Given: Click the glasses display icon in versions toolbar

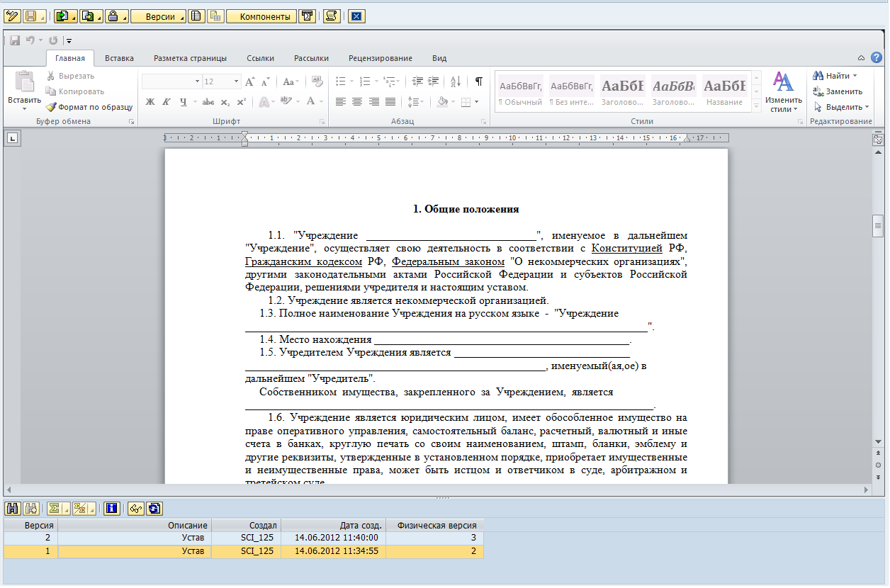Looking at the screenshot, I should click(x=135, y=508).
